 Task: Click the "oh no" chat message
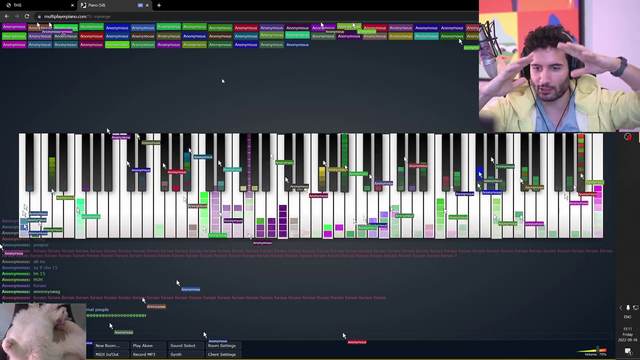tap(39, 262)
